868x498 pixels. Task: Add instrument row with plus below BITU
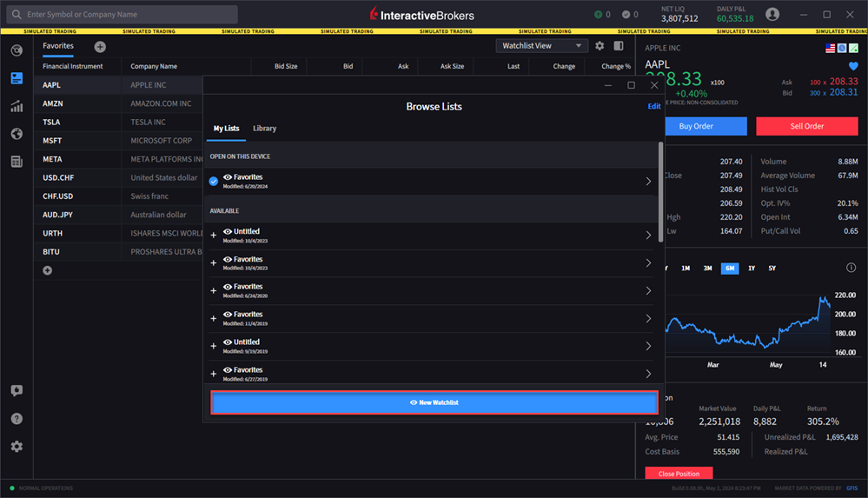click(x=48, y=270)
